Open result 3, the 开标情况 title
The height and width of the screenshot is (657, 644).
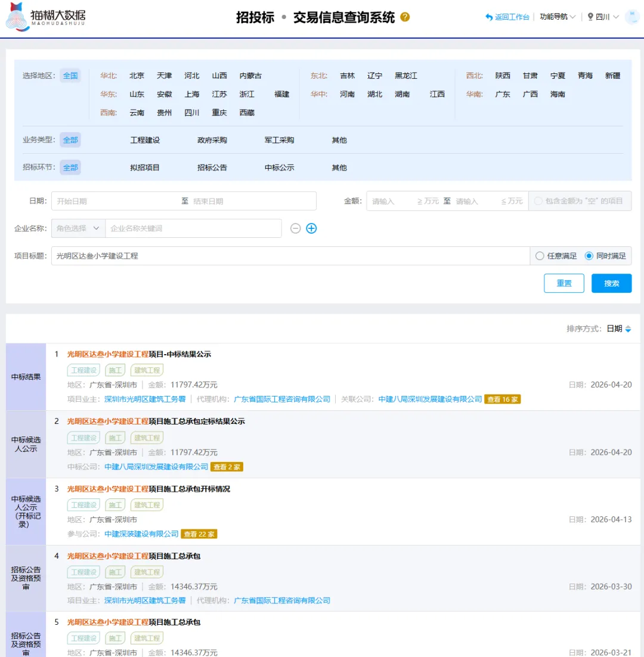pyautogui.click(x=148, y=489)
